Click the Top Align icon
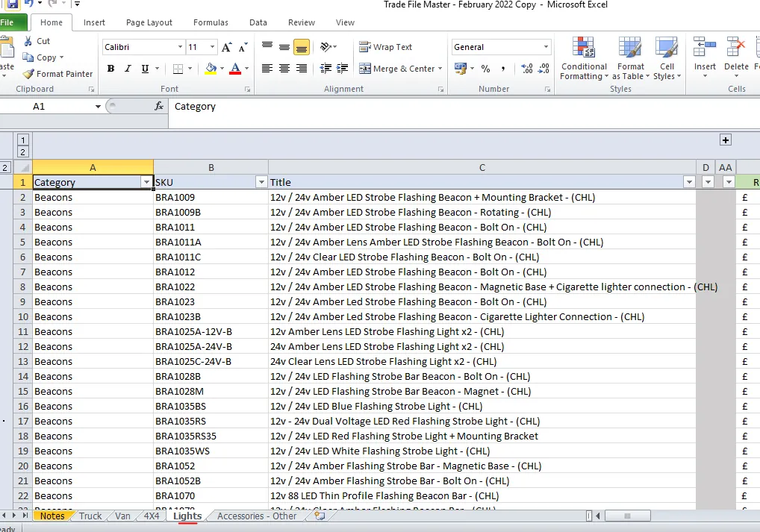760x532 pixels. 267,47
